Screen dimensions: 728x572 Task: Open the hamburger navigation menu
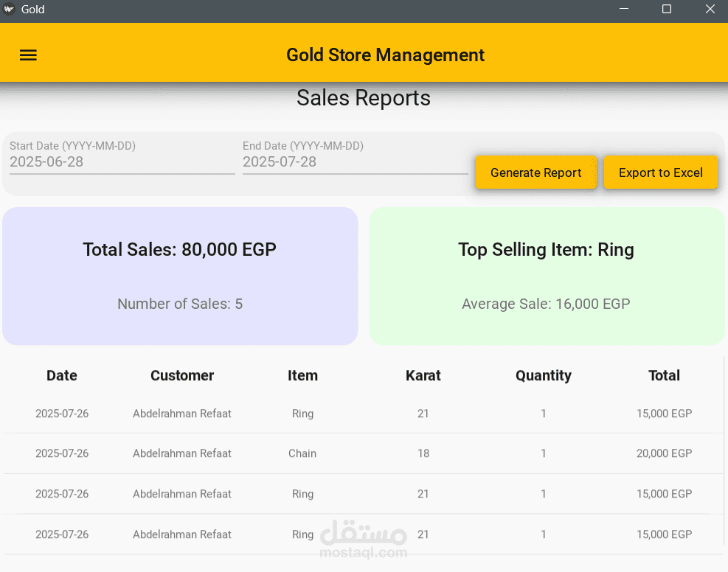(28, 55)
